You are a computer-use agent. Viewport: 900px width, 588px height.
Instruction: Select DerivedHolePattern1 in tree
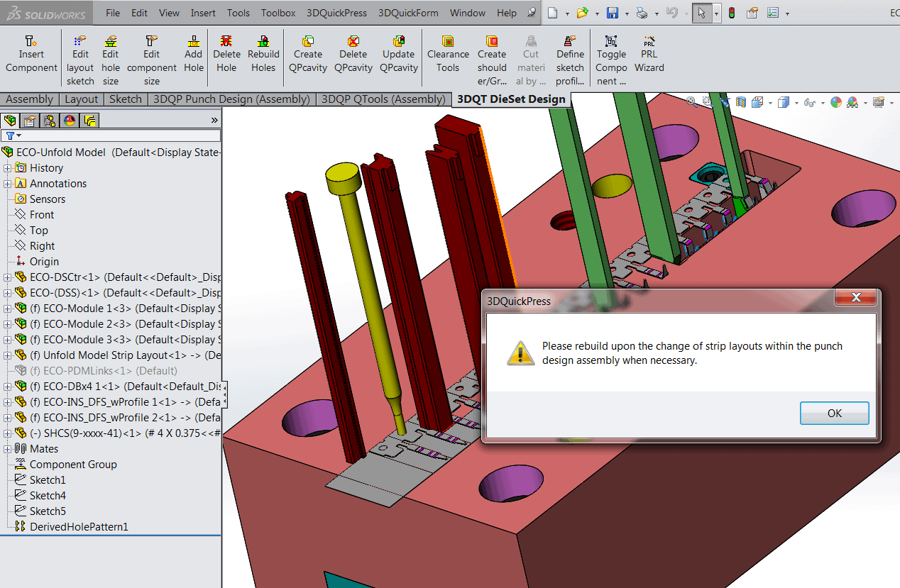(79, 527)
